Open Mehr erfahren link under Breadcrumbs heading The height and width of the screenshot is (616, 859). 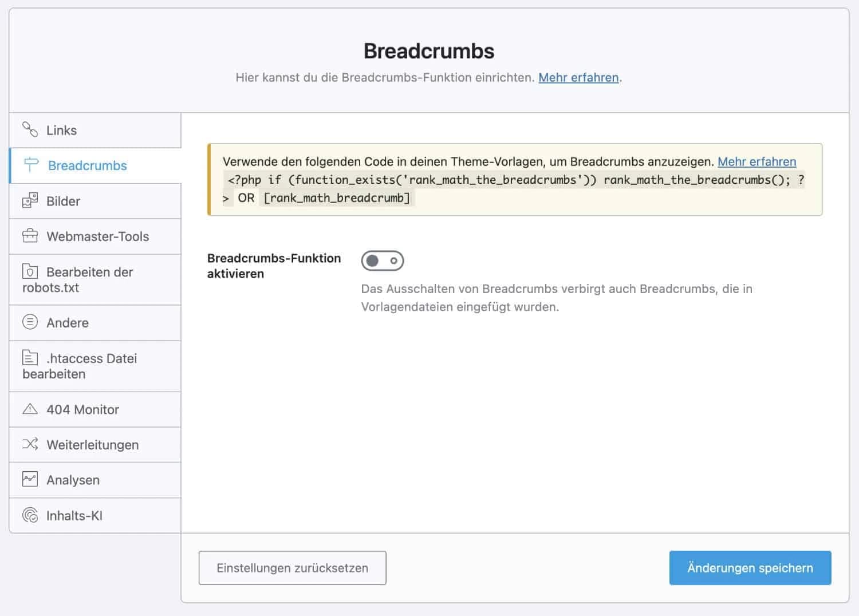[578, 77]
